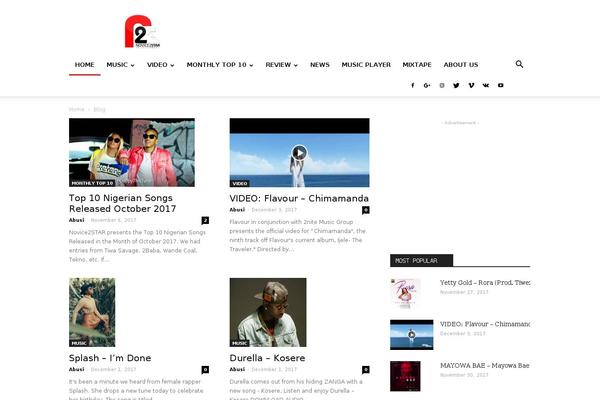The height and width of the screenshot is (400, 600).
Task: Open Top 10 Nigerian Songs article title
Action: coord(122,203)
